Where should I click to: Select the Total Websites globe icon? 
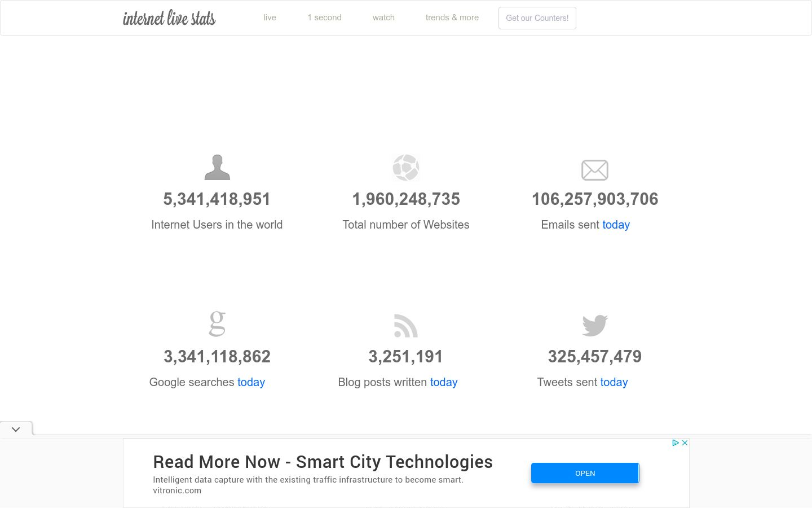tap(406, 167)
